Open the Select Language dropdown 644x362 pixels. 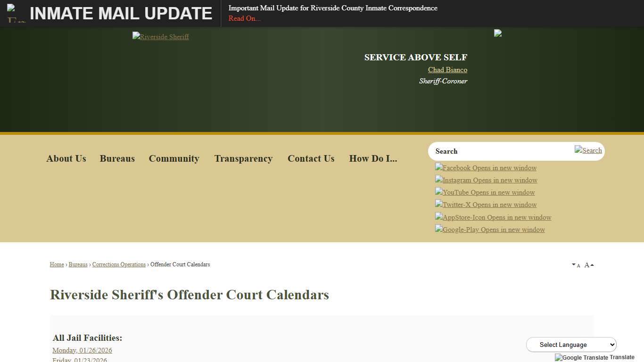click(571, 345)
